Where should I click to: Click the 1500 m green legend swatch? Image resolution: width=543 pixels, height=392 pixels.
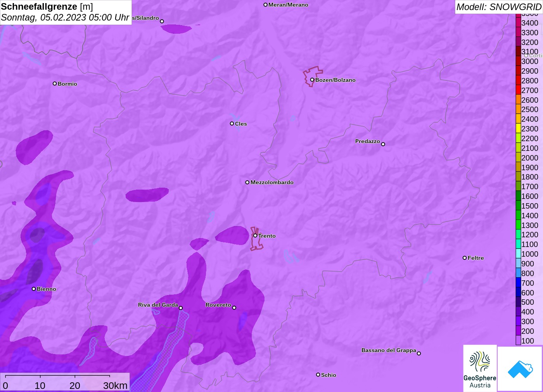pos(518,205)
